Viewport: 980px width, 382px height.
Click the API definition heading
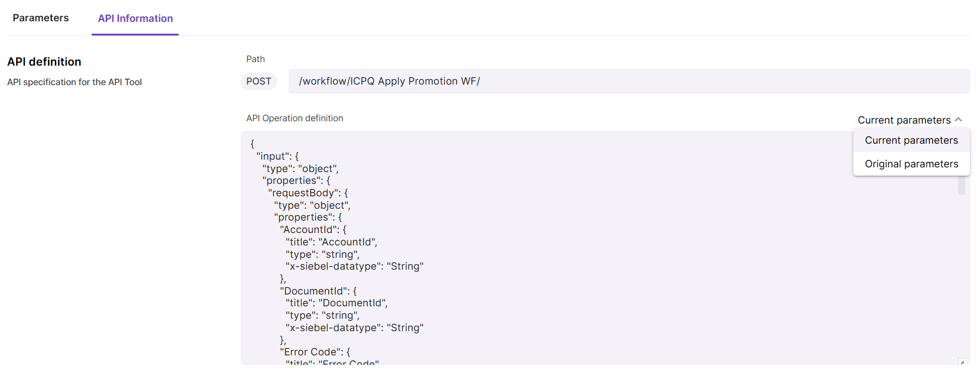click(x=44, y=61)
